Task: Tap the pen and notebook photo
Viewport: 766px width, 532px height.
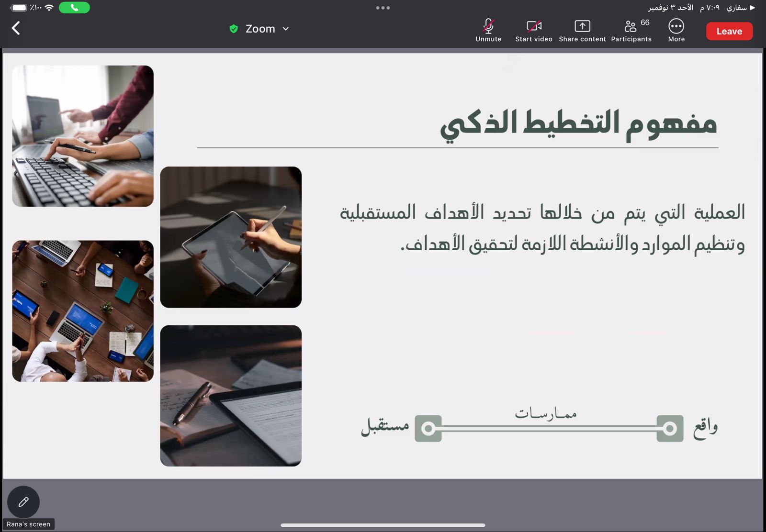Action: pyautogui.click(x=231, y=396)
